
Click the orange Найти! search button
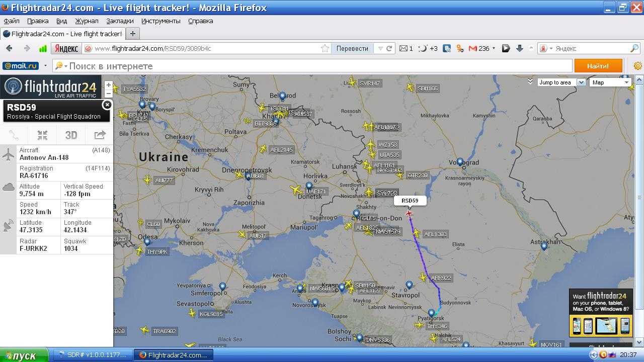pos(598,66)
